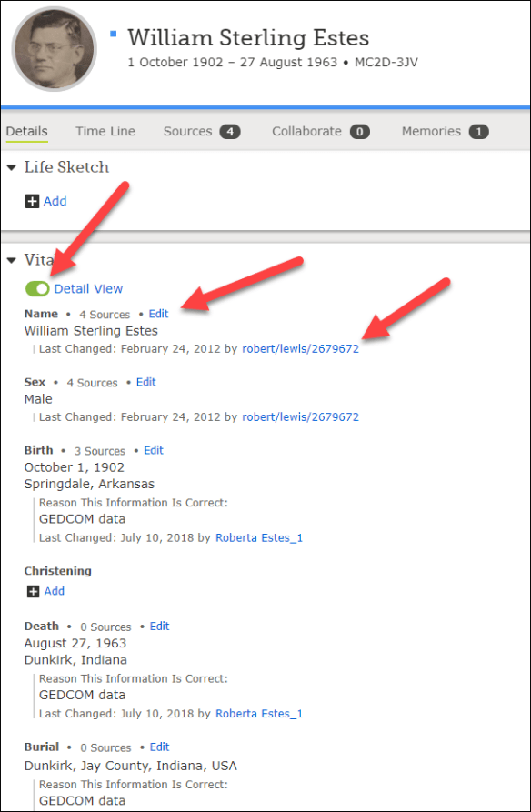Edit the Burial entry
531x812 pixels.
(159, 747)
